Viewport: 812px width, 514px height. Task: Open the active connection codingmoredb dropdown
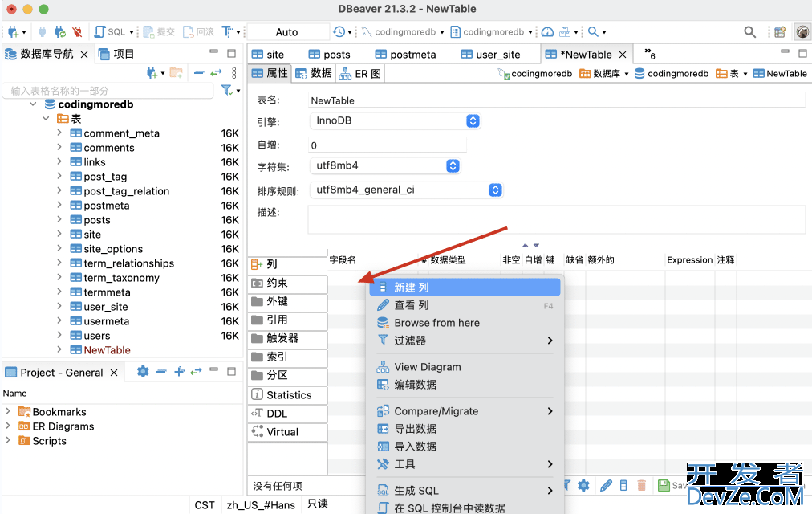(x=402, y=32)
